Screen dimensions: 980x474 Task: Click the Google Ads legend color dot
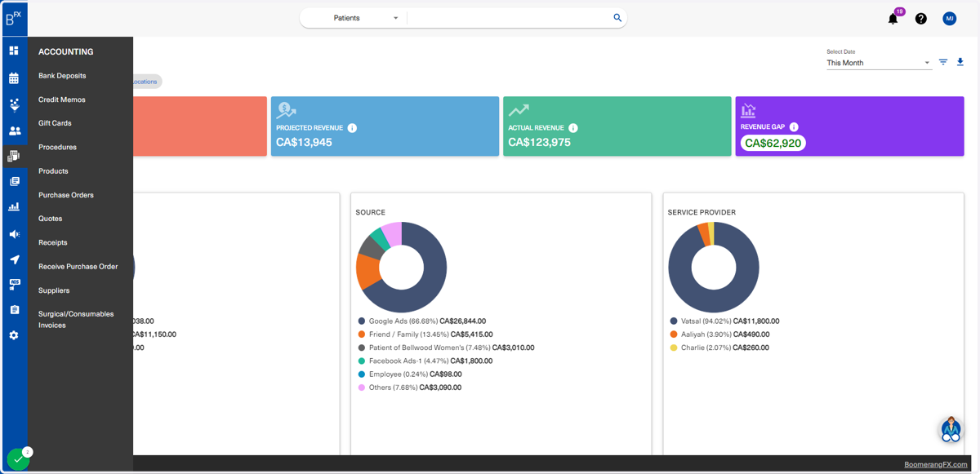click(362, 321)
